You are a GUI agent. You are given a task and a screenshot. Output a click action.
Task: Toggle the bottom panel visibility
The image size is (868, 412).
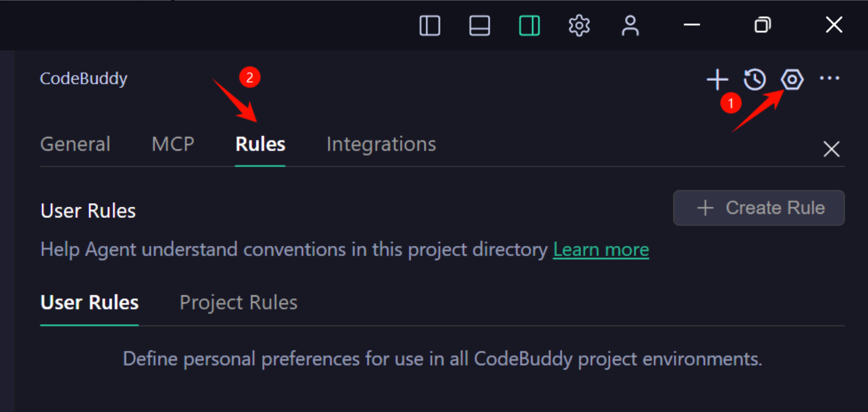click(x=479, y=25)
